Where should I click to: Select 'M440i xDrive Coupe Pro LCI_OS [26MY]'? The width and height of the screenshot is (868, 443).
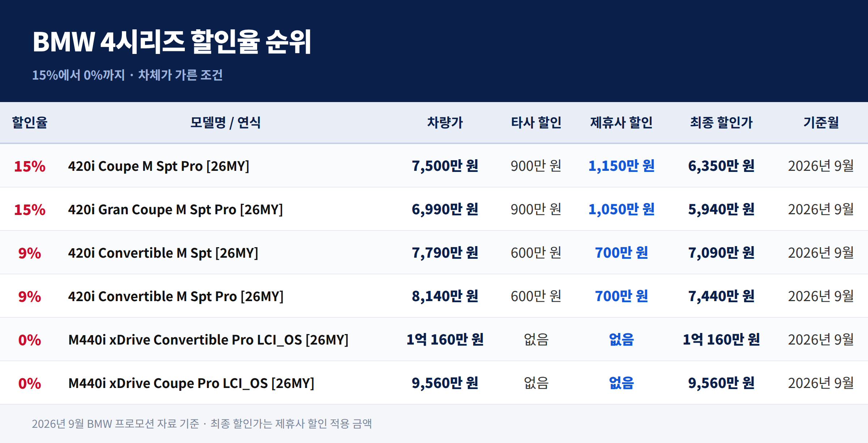tap(191, 383)
